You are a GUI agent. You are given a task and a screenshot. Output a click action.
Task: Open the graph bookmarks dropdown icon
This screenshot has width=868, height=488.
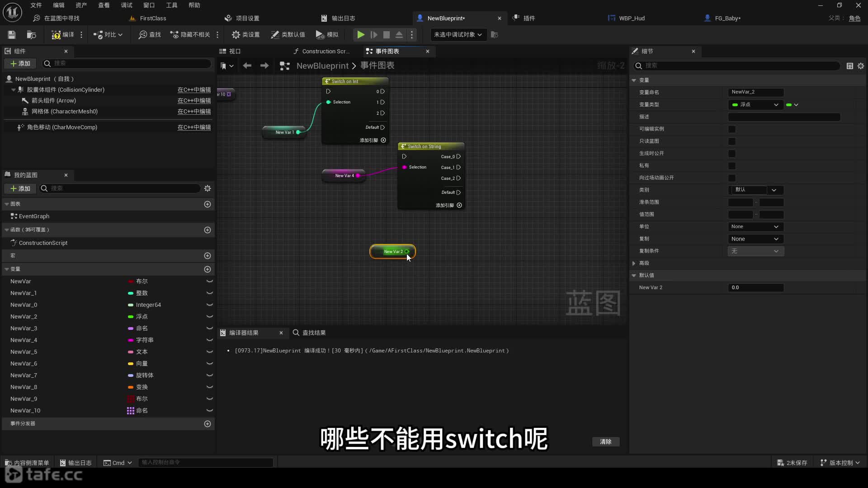click(227, 66)
